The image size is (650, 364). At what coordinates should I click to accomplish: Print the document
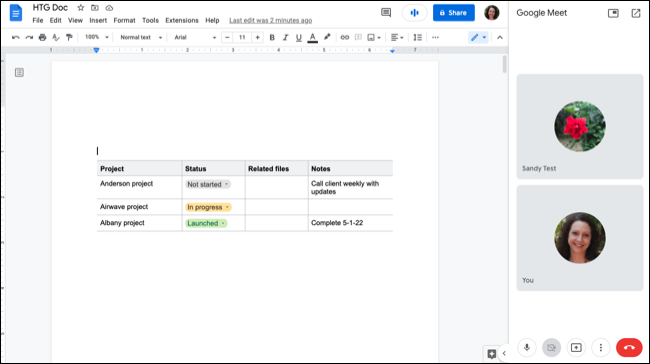(x=42, y=37)
